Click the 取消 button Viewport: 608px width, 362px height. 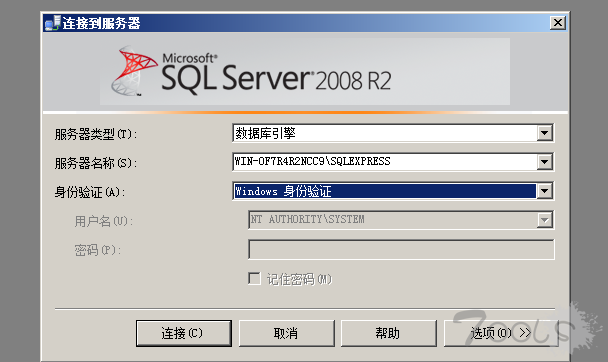(x=287, y=333)
